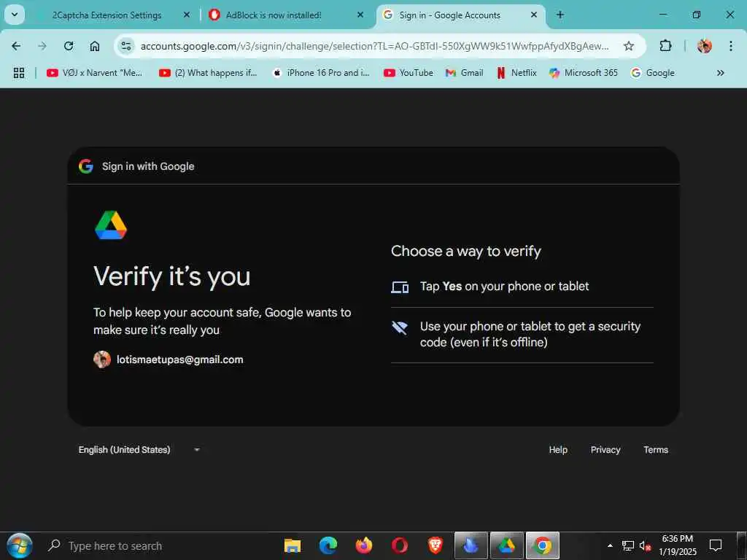This screenshot has height=560, width=747.
Task: Show more bookmarks with double chevron
Action: [720, 73]
